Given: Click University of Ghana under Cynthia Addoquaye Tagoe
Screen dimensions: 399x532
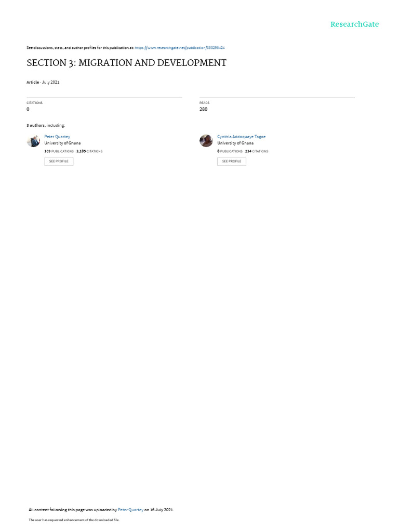Looking at the screenshot, I should 235,143.
